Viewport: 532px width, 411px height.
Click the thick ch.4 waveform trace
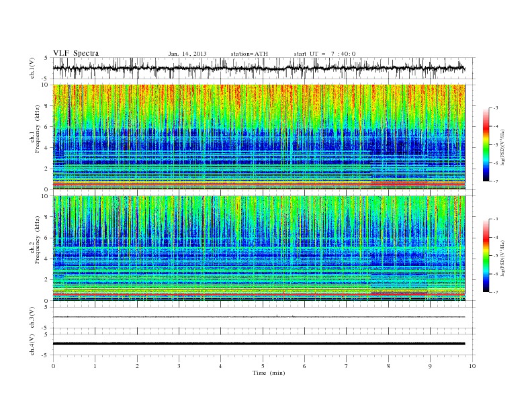[x=259, y=344]
